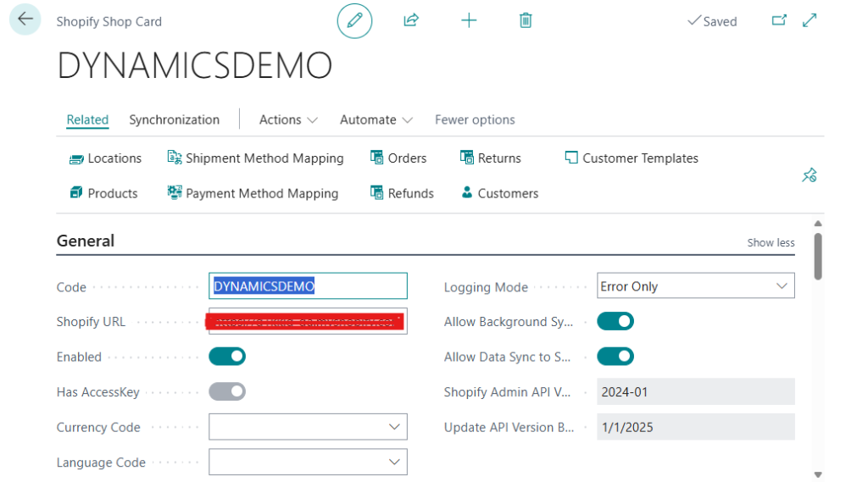
Task: Click the Code input field
Action: click(308, 286)
